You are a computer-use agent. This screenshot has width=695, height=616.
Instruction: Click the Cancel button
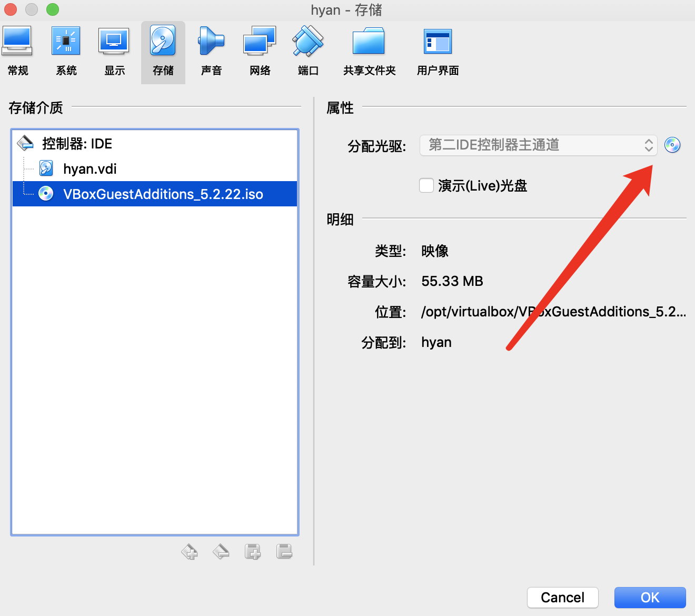pos(563,598)
